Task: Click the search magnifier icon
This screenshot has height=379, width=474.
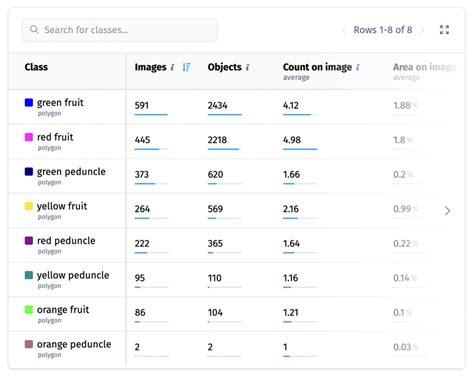Action: tap(34, 29)
